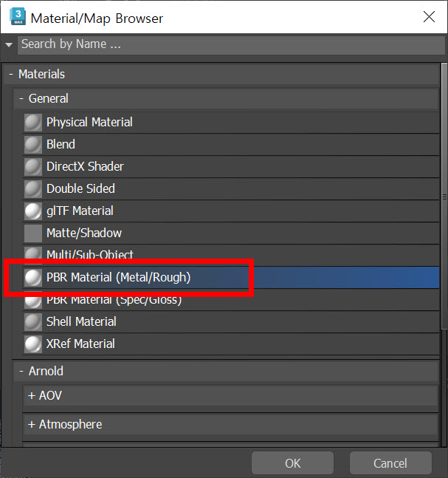Screen dimensions: 448x478
Task: Click the Double Sided material icon
Action: 33,189
